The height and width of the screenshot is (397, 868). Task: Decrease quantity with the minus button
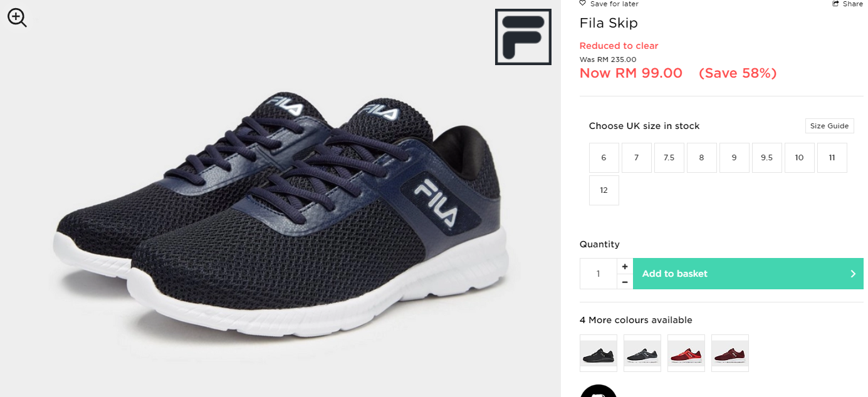pyautogui.click(x=625, y=282)
